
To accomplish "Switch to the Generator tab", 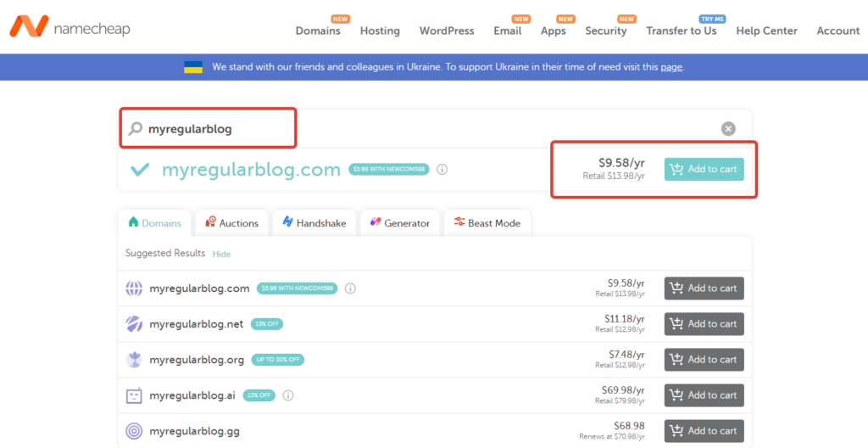I will point(400,223).
